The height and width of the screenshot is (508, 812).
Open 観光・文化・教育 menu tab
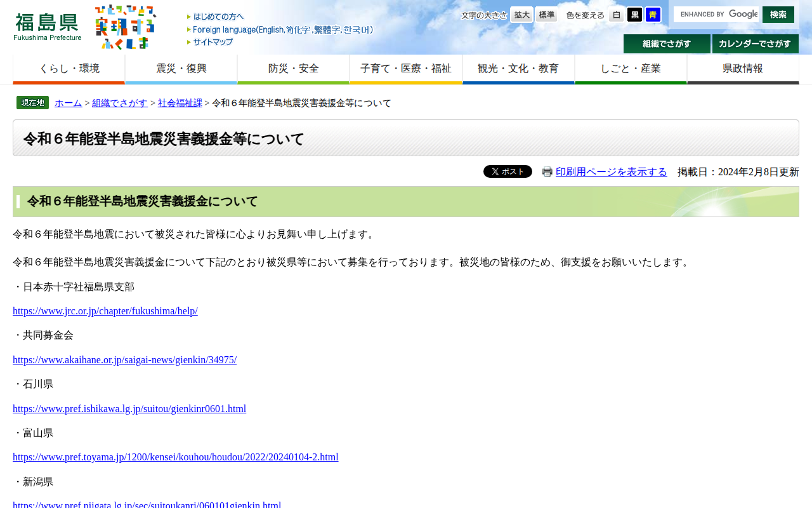[518, 69]
